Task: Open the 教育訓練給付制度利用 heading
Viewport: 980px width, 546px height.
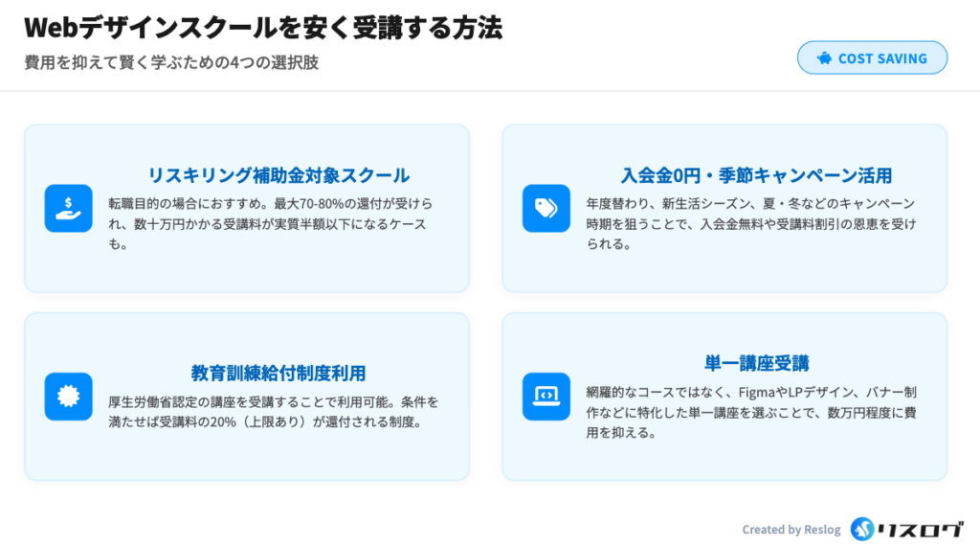Action: point(278,373)
